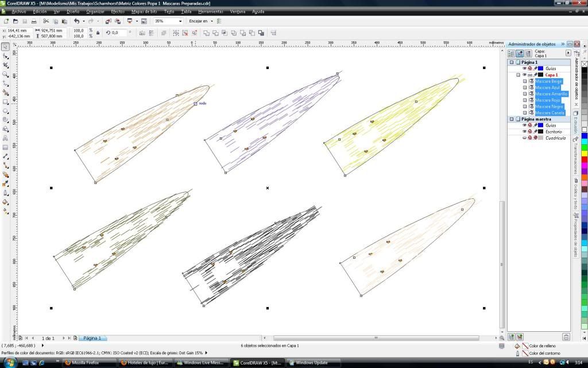Select the Shape (node edit) tool

pos(6,56)
